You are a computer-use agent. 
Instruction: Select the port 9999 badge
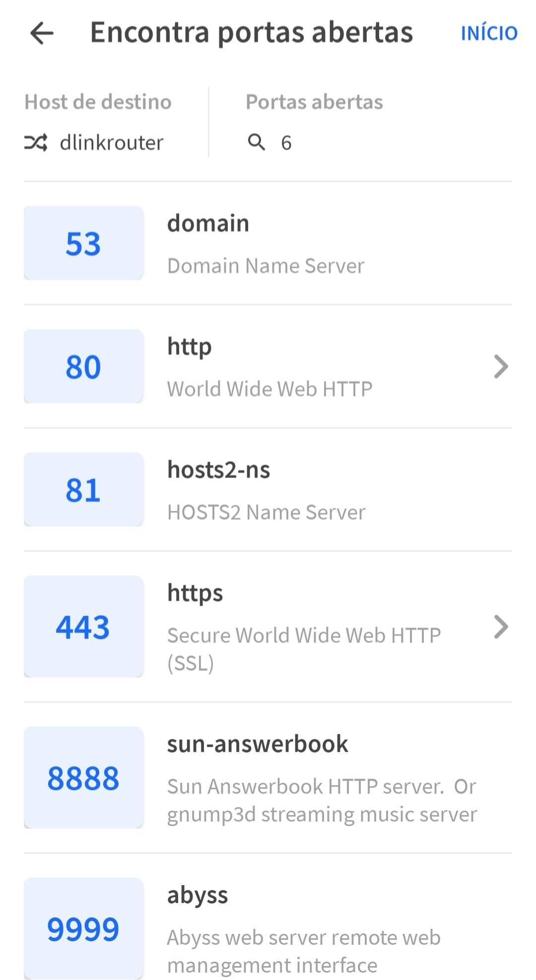tap(83, 928)
